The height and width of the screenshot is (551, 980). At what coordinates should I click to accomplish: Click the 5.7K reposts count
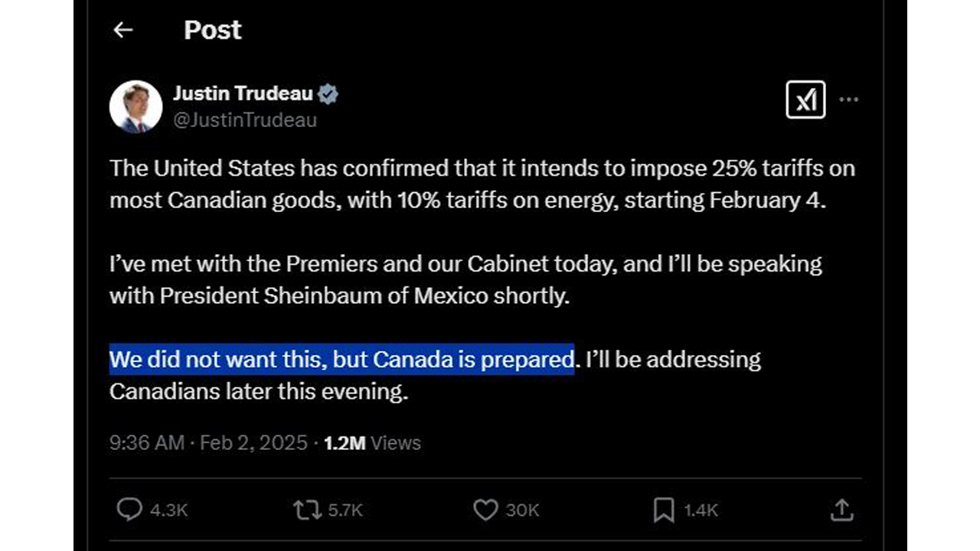tap(345, 510)
